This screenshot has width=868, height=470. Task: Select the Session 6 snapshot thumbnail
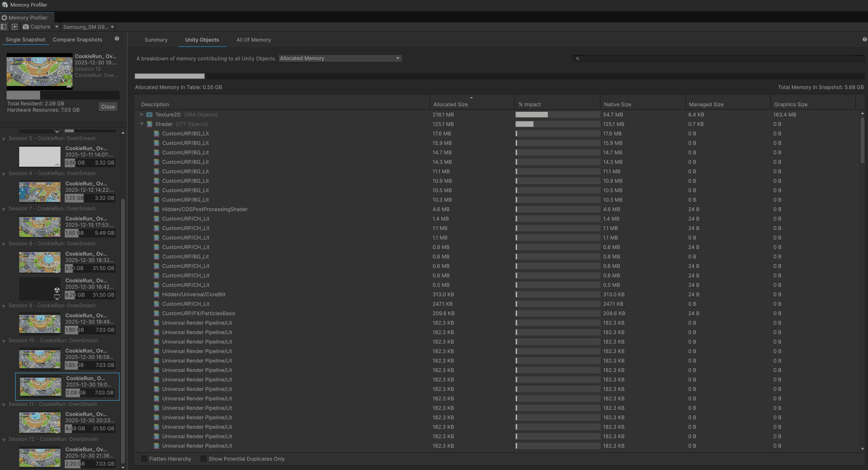(x=40, y=192)
